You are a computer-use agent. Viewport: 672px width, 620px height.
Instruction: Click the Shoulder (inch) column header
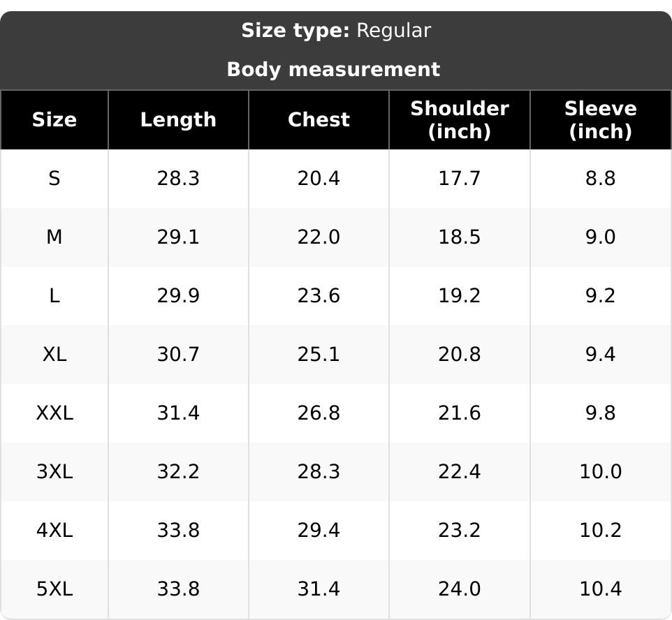[x=460, y=119]
